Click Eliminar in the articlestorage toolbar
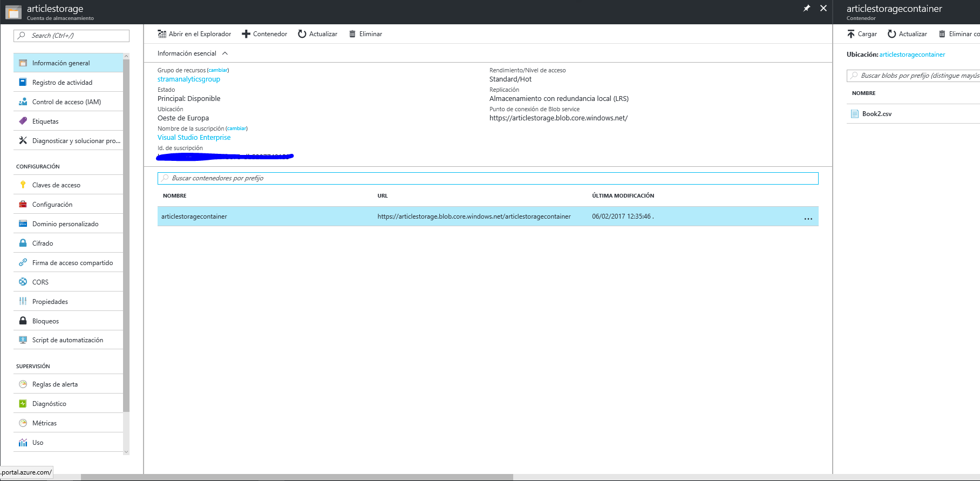The width and height of the screenshot is (980, 481). point(365,34)
